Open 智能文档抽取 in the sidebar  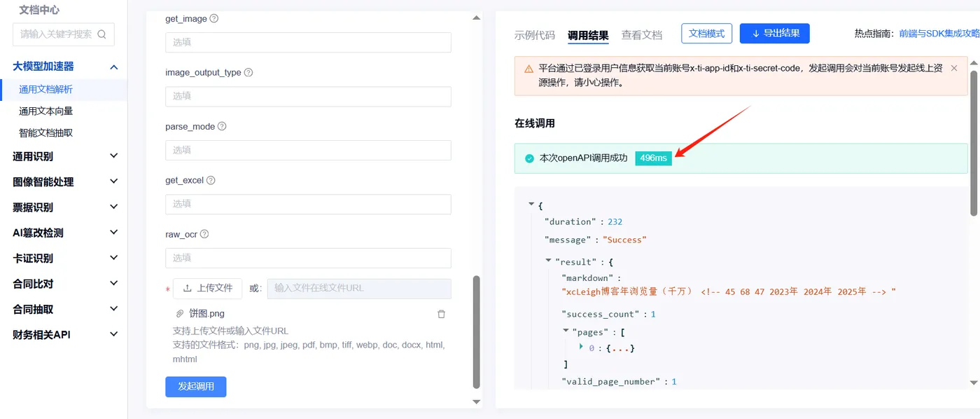[x=46, y=132]
